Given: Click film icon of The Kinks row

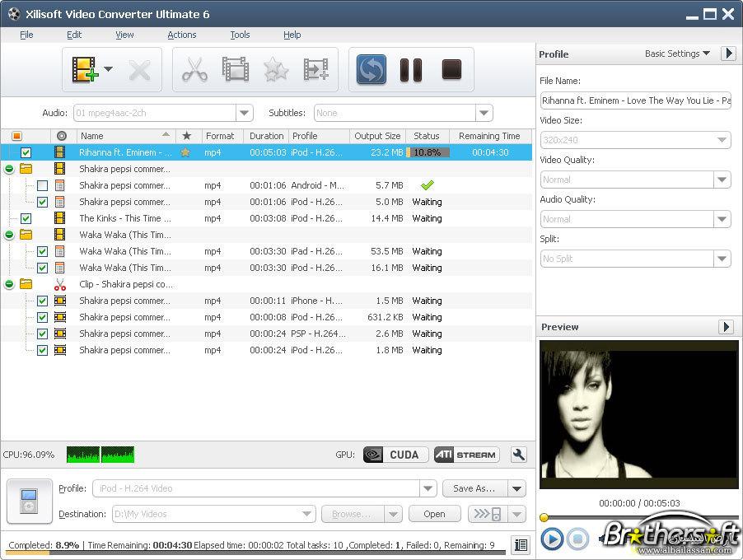Looking at the screenshot, I should tap(59, 218).
